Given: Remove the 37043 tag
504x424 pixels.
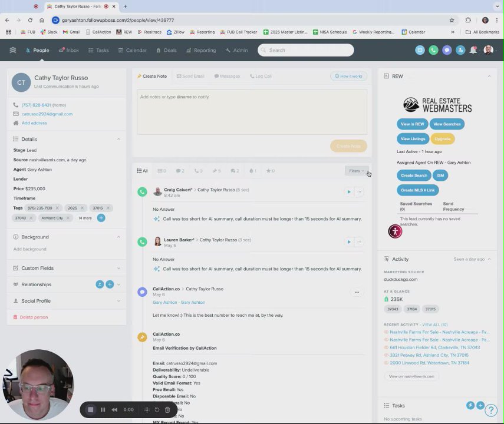Looking at the screenshot, I should (x=31, y=218).
